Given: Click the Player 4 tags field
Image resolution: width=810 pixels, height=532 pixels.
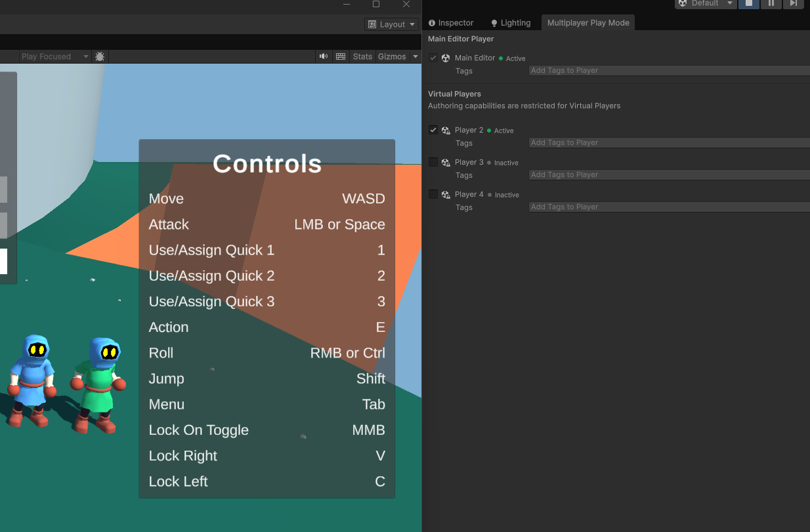Looking at the screenshot, I should click(670, 207).
